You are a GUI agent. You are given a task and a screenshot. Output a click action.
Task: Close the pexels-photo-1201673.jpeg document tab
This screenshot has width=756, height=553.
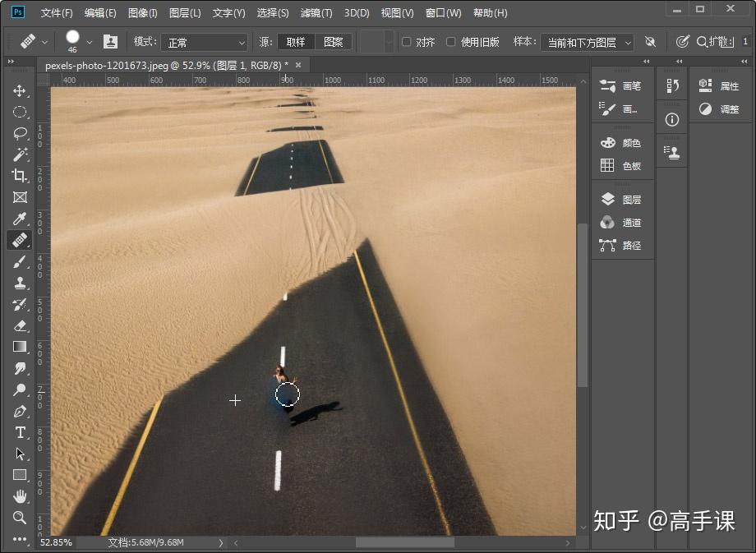point(298,65)
